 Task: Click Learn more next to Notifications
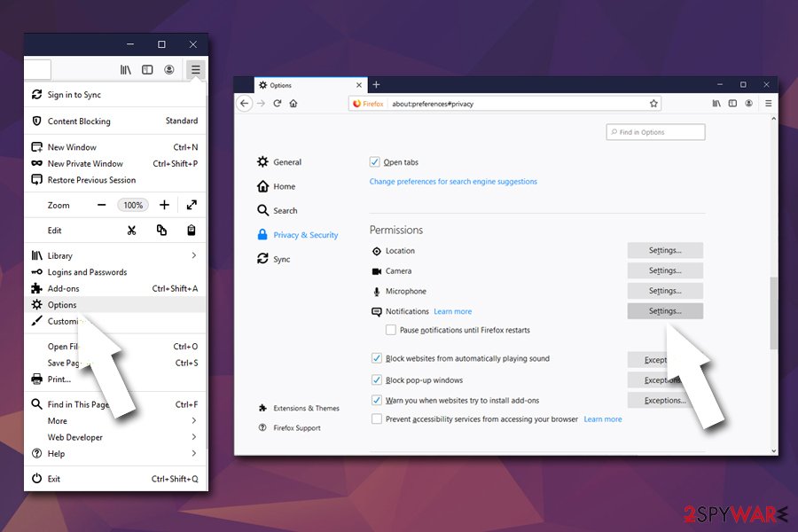coord(453,311)
